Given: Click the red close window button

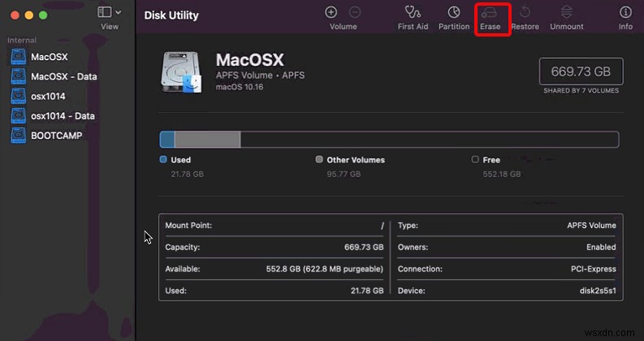Looking at the screenshot, I should (15, 15).
